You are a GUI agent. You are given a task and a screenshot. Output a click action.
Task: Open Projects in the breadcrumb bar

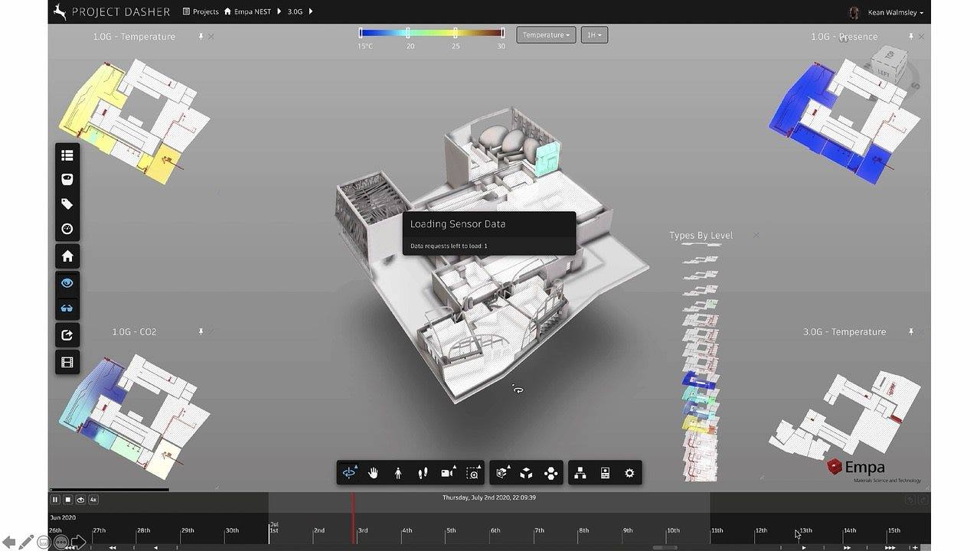[201, 11]
